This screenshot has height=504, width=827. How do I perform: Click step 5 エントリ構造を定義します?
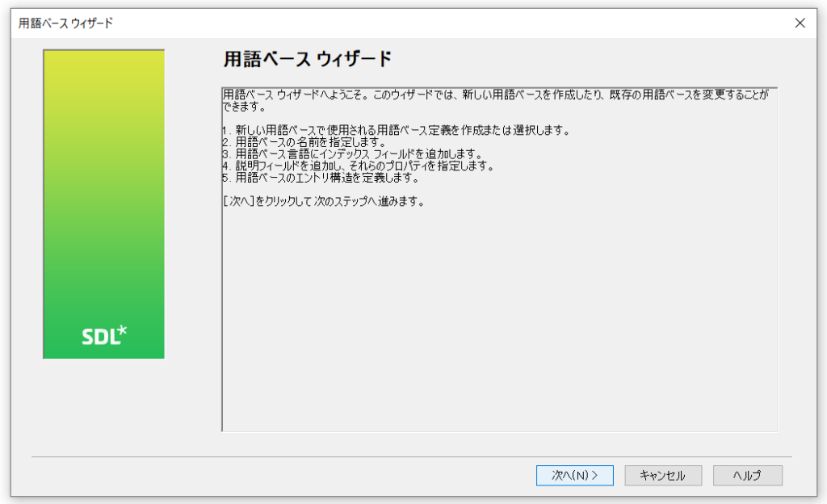pyautogui.click(x=321, y=178)
